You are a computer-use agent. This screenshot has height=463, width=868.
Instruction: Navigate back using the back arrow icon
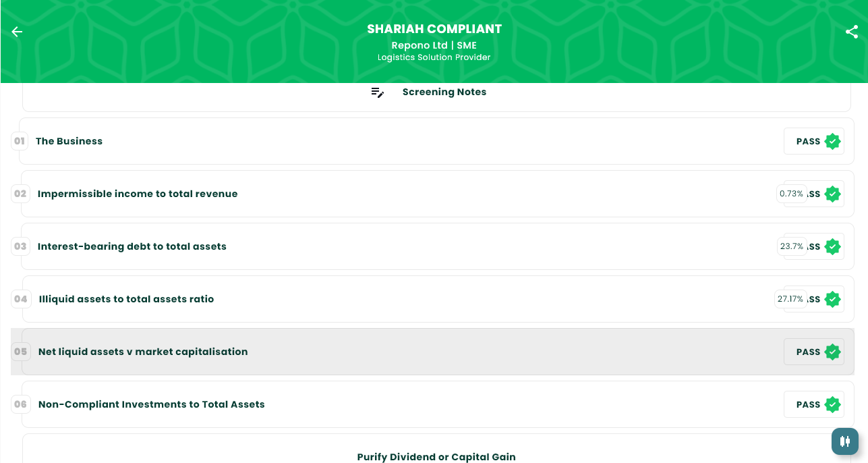pos(16,32)
